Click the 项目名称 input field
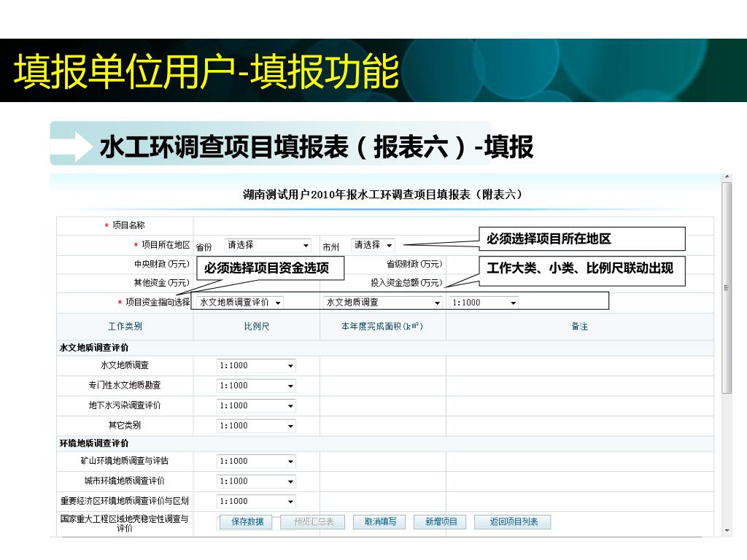 coord(453,226)
